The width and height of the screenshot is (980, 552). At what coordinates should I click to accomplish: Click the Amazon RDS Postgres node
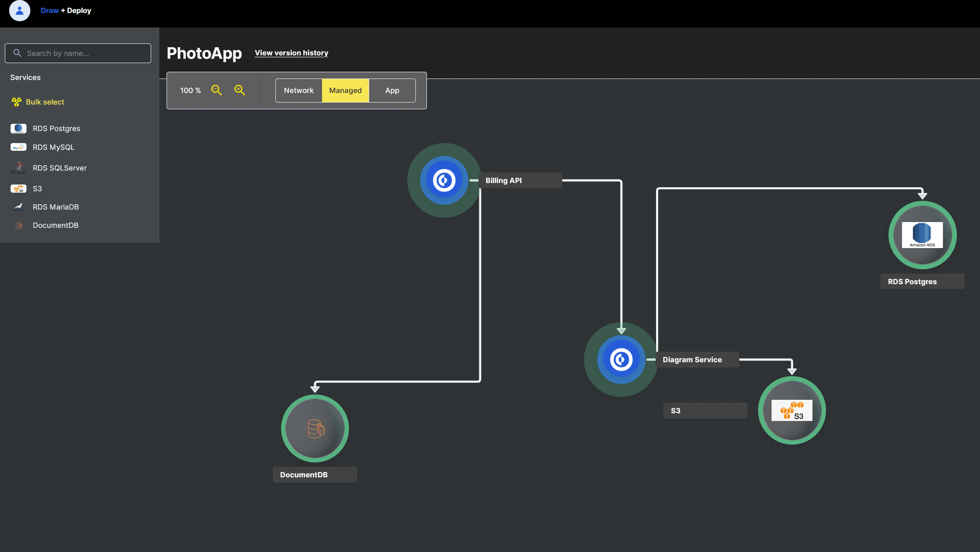click(922, 235)
